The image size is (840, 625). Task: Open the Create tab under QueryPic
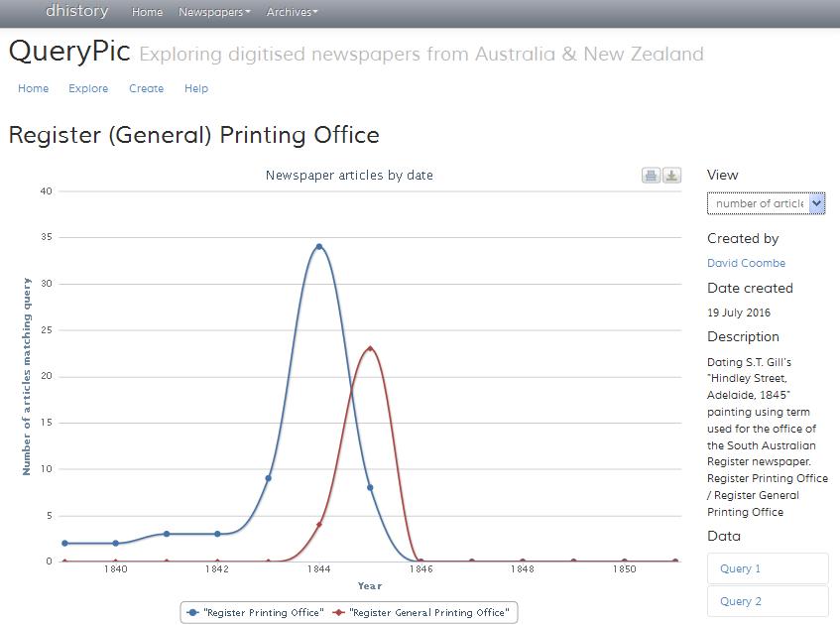(x=146, y=88)
